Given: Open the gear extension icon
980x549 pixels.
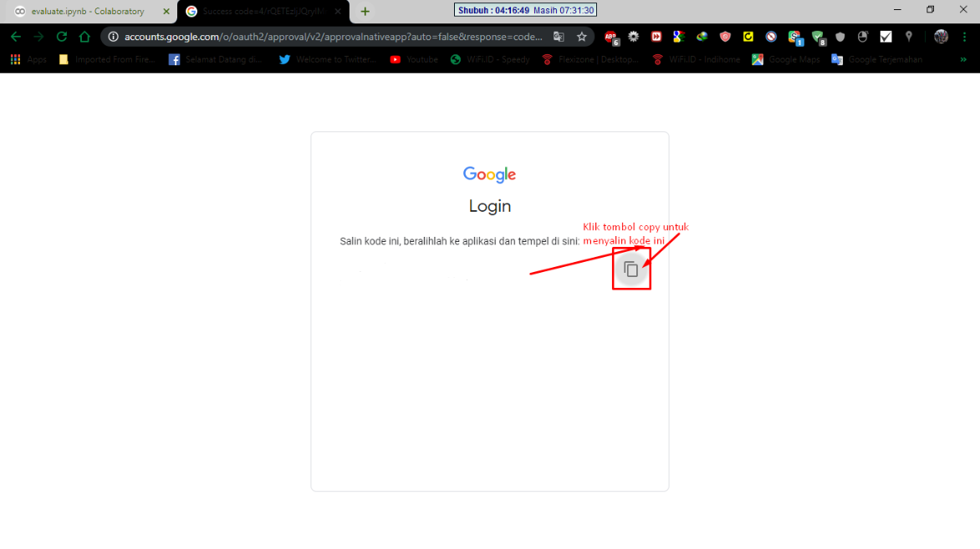Looking at the screenshot, I should 633,37.
